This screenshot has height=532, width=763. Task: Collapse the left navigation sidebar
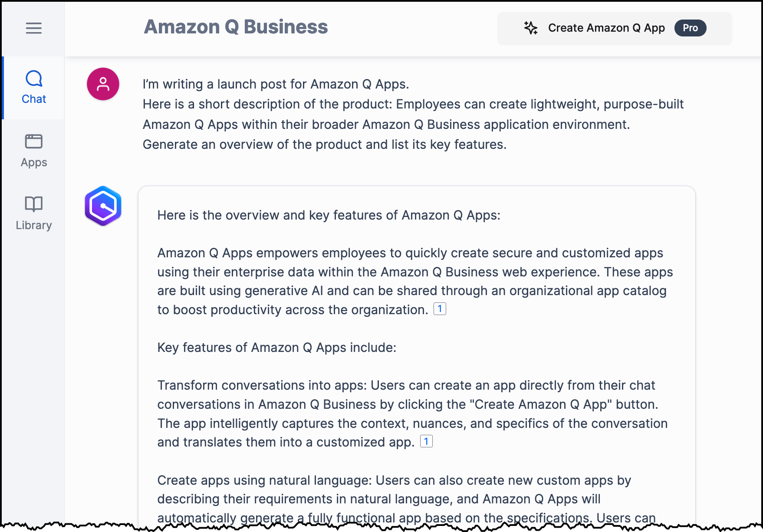(x=33, y=28)
